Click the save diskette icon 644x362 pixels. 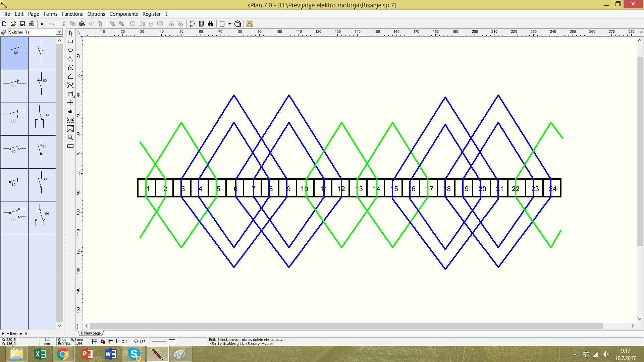pos(22,24)
